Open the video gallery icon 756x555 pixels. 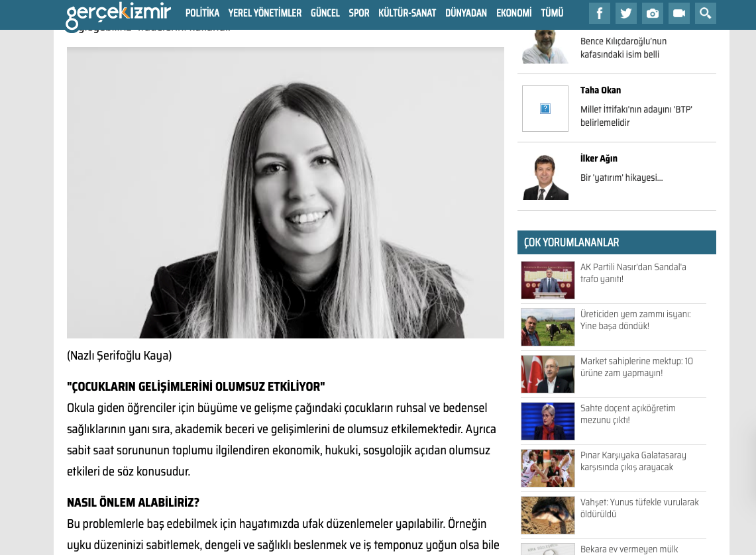point(678,13)
